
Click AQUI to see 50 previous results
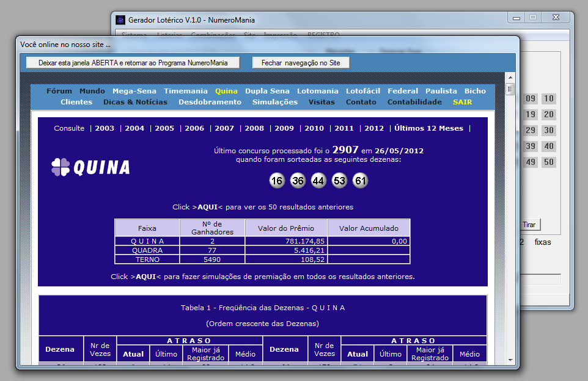208,207
